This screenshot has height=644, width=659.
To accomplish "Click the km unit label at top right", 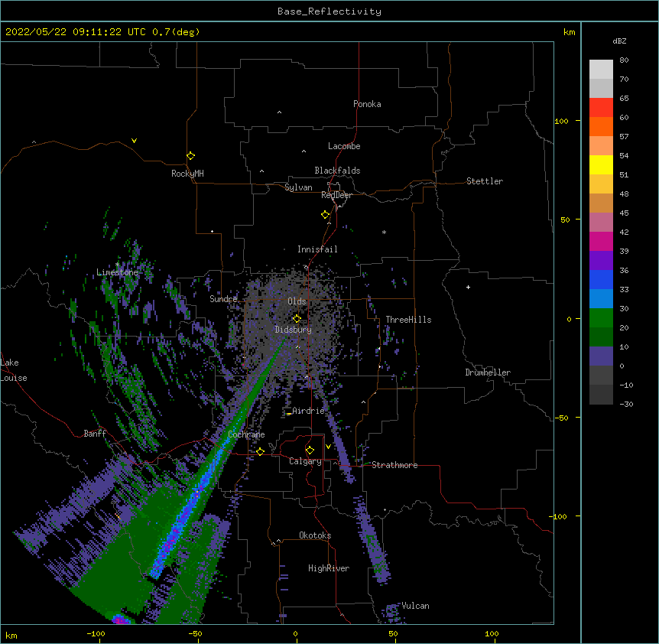I will pos(570,32).
